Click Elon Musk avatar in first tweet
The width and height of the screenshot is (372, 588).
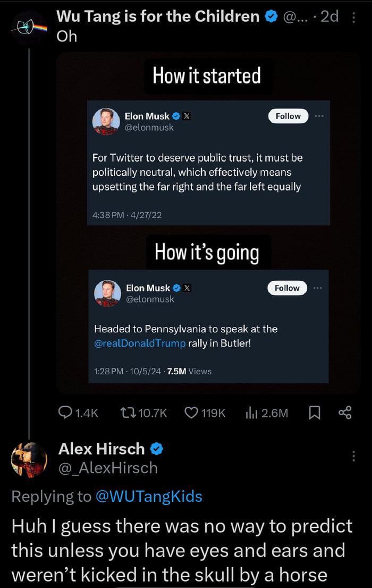pyautogui.click(x=106, y=122)
